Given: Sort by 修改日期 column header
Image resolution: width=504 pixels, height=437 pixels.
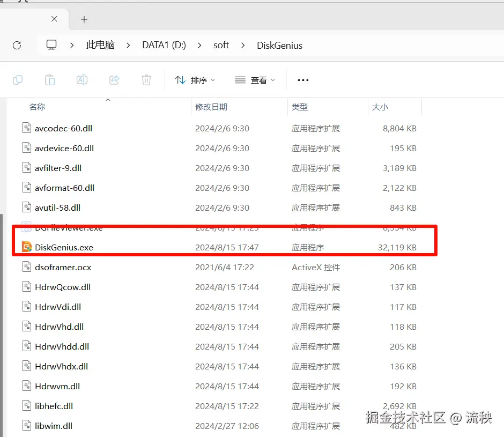Looking at the screenshot, I should (x=211, y=107).
